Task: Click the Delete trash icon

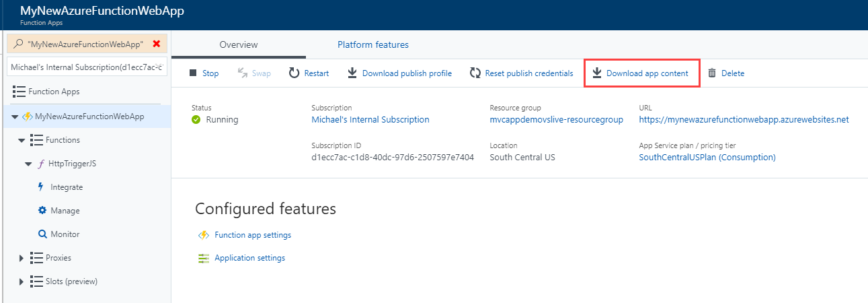Action: click(x=712, y=73)
